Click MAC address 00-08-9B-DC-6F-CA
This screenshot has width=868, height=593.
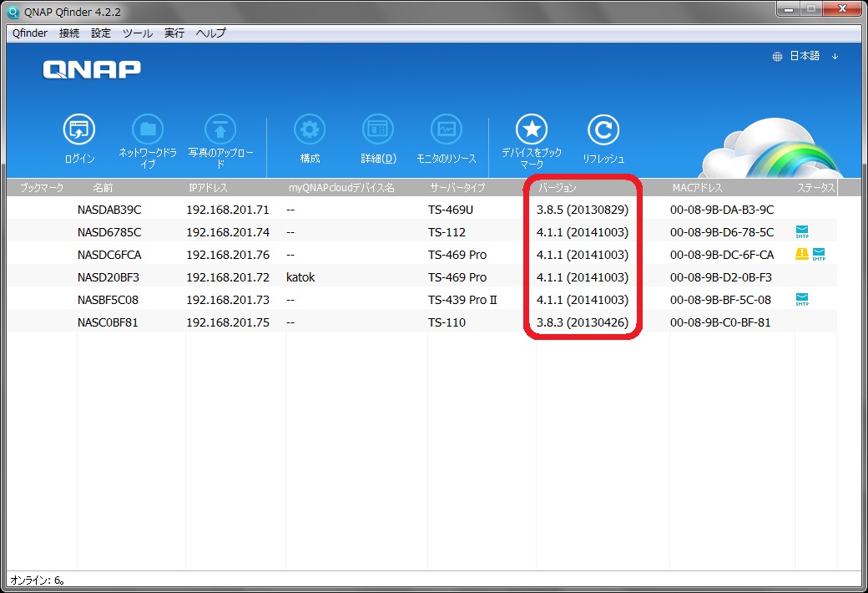point(722,255)
